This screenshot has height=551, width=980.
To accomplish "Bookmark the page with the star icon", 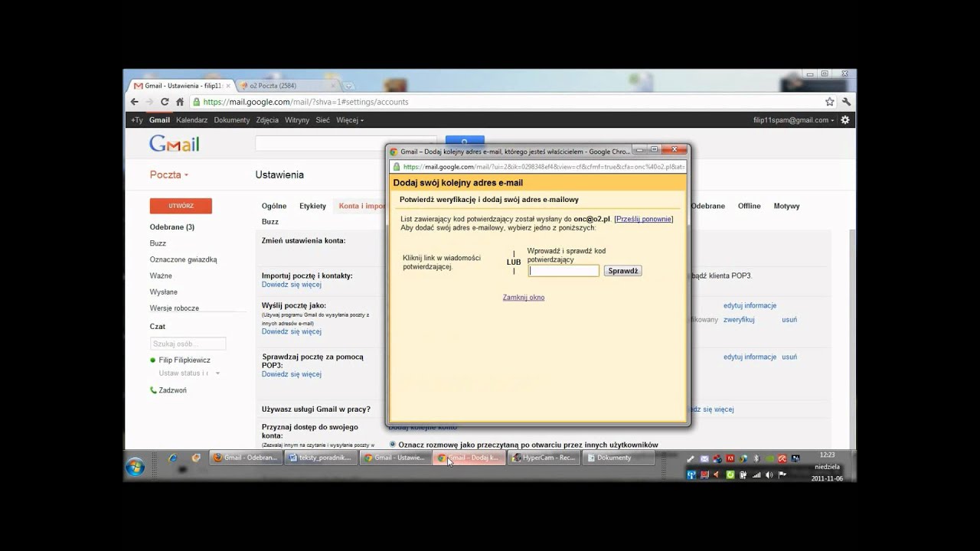I will [829, 102].
